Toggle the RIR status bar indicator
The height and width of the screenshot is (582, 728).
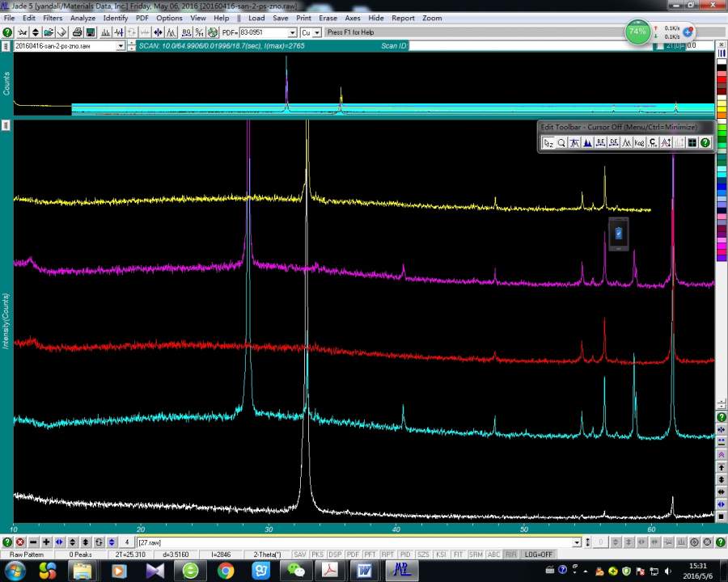[x=511, y=555]
